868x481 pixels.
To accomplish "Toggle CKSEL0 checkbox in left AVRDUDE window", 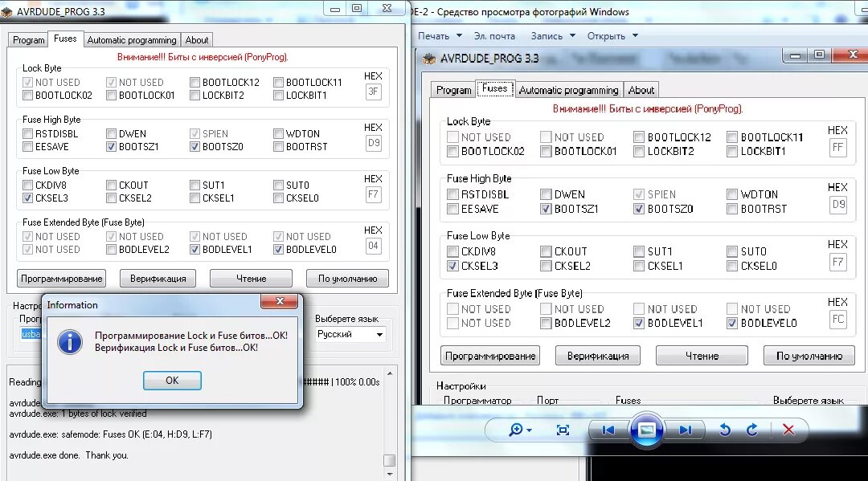I will (x=278, y=198).
